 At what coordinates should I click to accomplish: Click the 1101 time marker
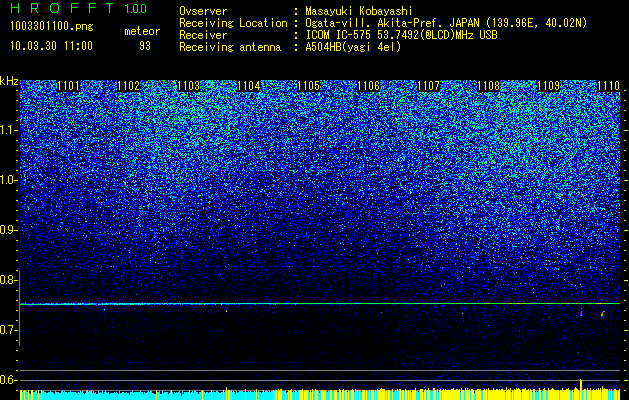point(69,86)
